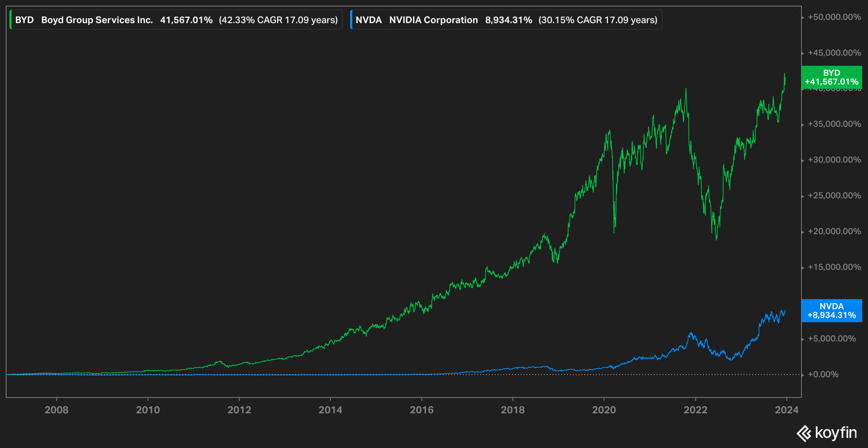The height and width of the screenshot is (448, 868).
Task: Click the +20,000.00% y-axis label
Action: (x=834, y=231)
